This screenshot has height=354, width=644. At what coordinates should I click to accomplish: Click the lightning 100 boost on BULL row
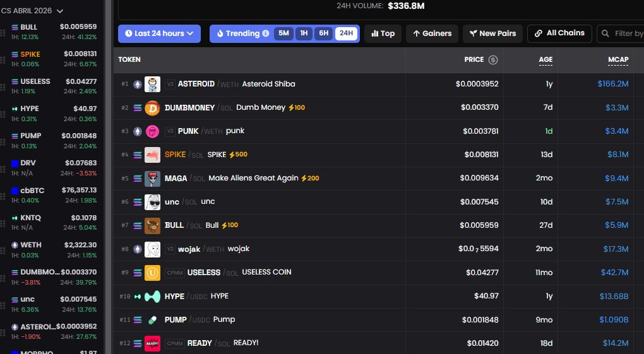[230, 225]
